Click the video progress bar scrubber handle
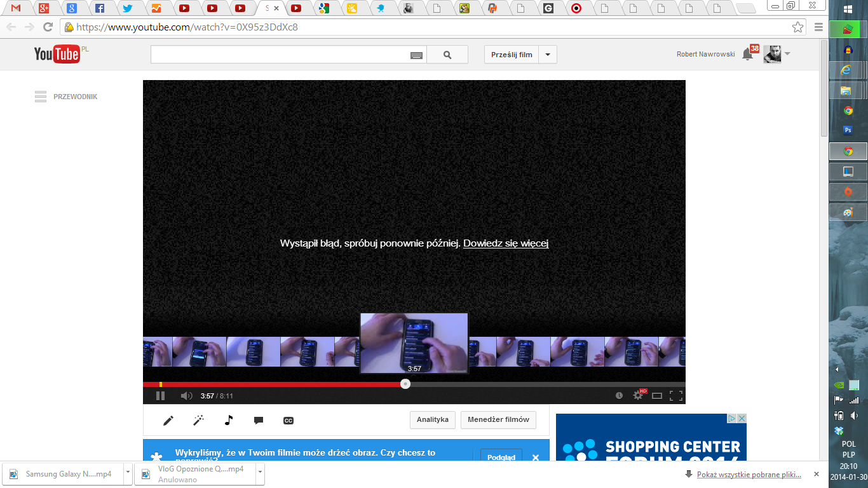The image size is (868, 488). click(405, 384)
